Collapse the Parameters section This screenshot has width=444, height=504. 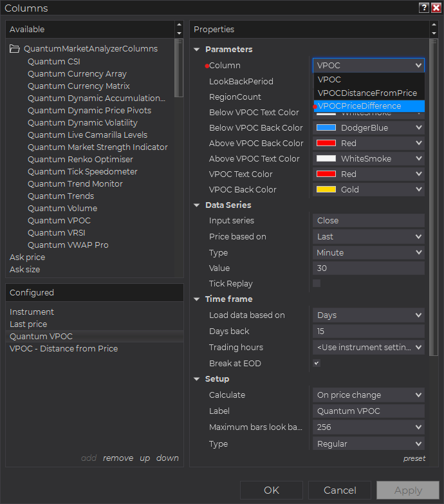tap(197, 50)
